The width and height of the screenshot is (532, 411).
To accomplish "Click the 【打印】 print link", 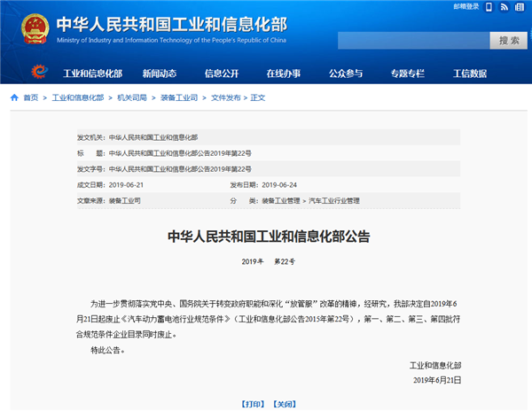I will coord(253,404).
